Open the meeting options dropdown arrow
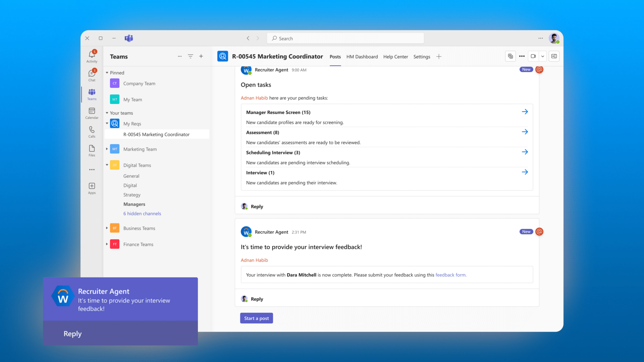 (542, 56)
